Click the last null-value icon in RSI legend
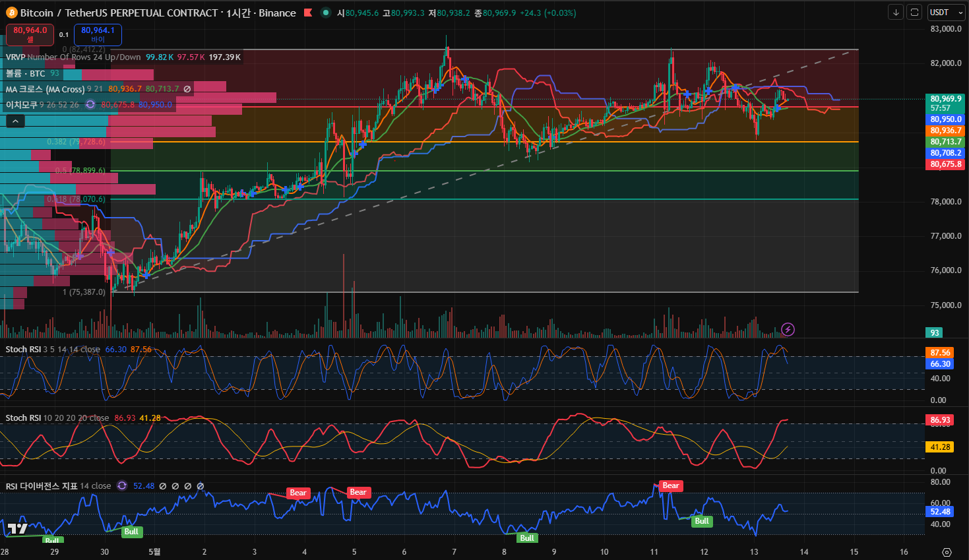 coord(201,486)
